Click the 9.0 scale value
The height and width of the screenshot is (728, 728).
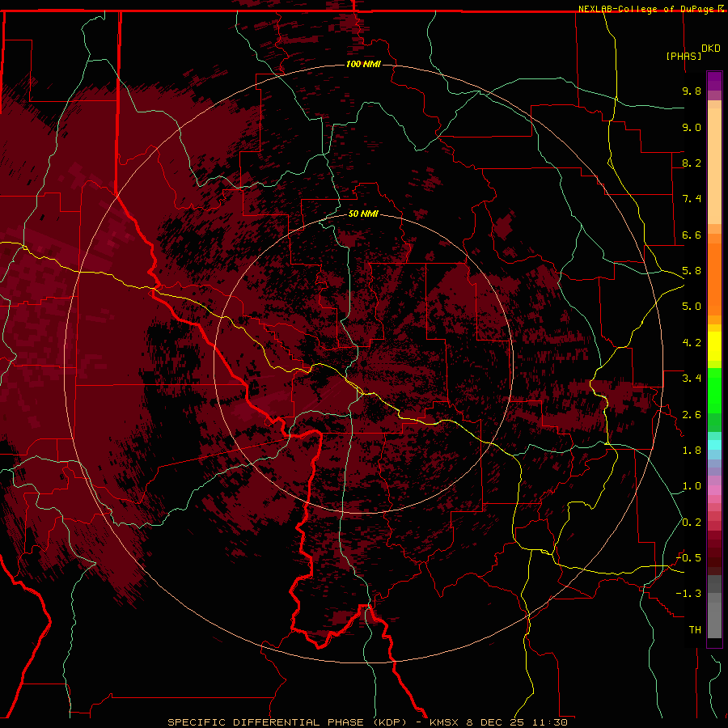coord(692,127)
